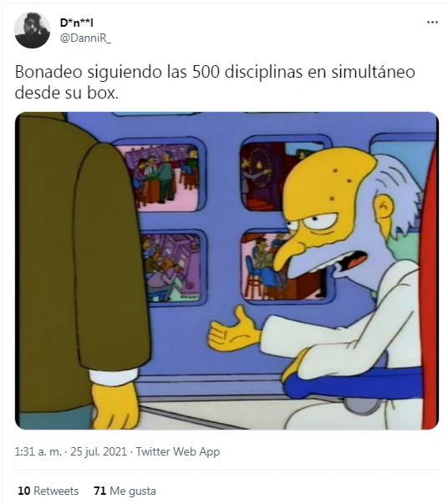View the 10 Retweets list
The width and height of the screenshot is (448, 504).
tap(48, 491)
